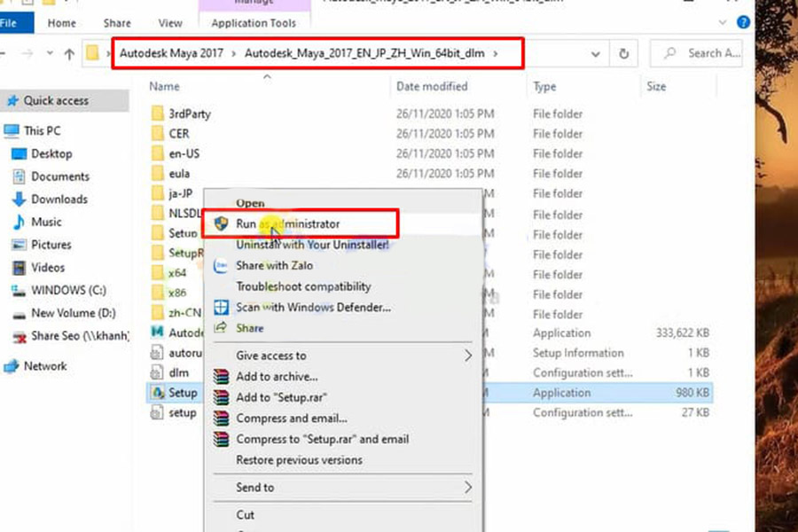Select the x64 folder
Screen dimensions: 798x532
[x=177, y=273]
